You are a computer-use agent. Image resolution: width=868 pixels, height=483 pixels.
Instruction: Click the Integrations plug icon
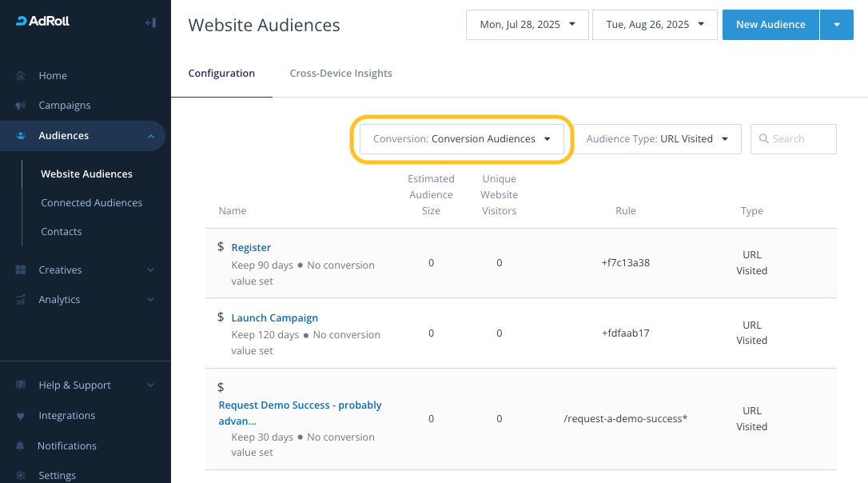[x=21, y=416]
